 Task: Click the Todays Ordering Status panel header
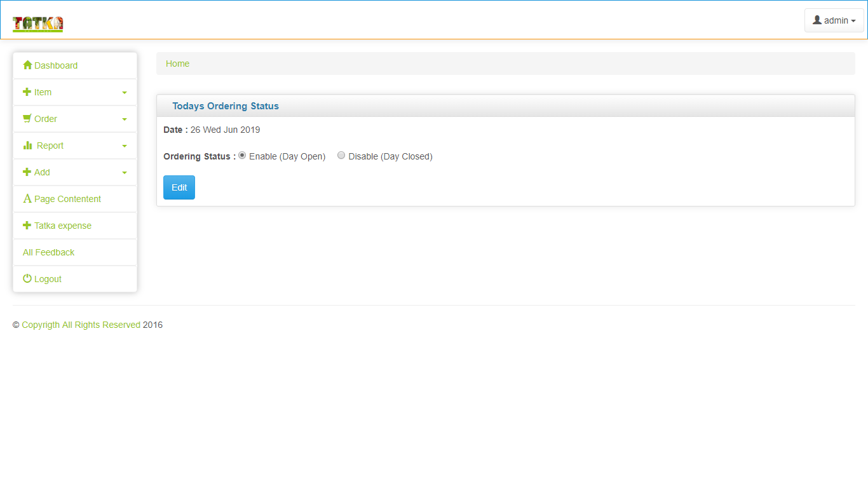click(x=226, y=106)
